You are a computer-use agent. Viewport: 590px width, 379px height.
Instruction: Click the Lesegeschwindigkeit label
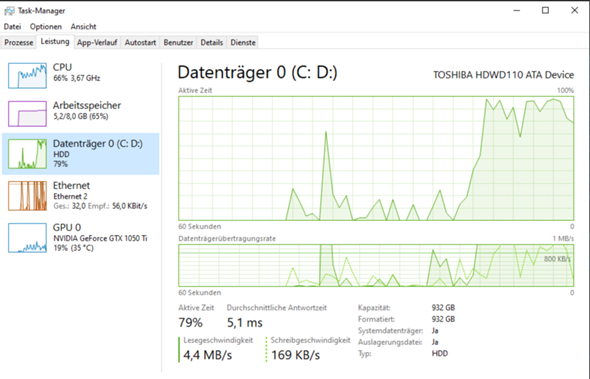(x=218, y=340)
